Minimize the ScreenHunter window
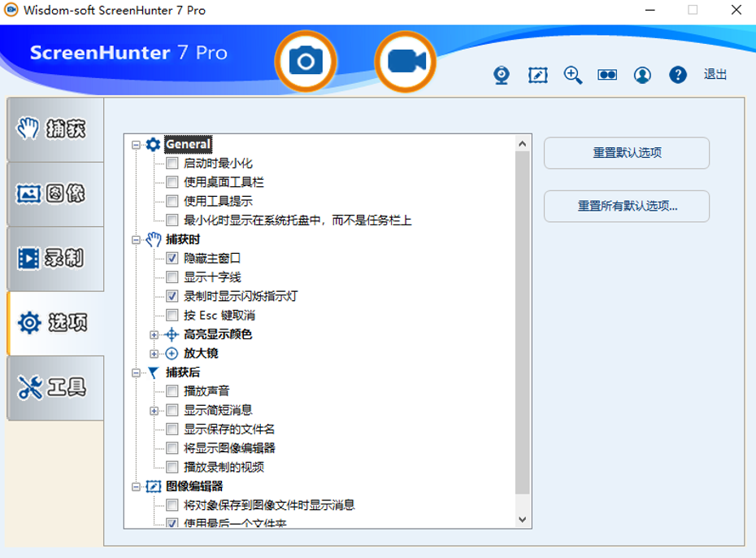 [x=650, y=10]
